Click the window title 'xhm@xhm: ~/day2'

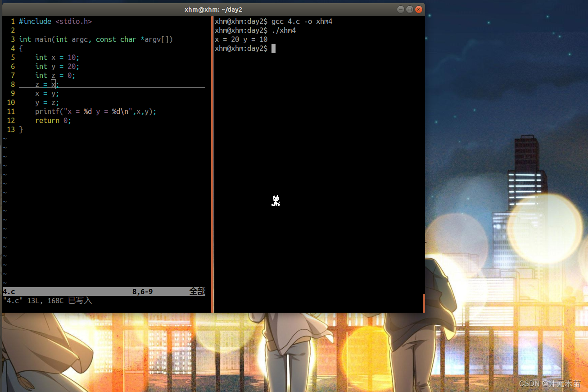(213, 9)
